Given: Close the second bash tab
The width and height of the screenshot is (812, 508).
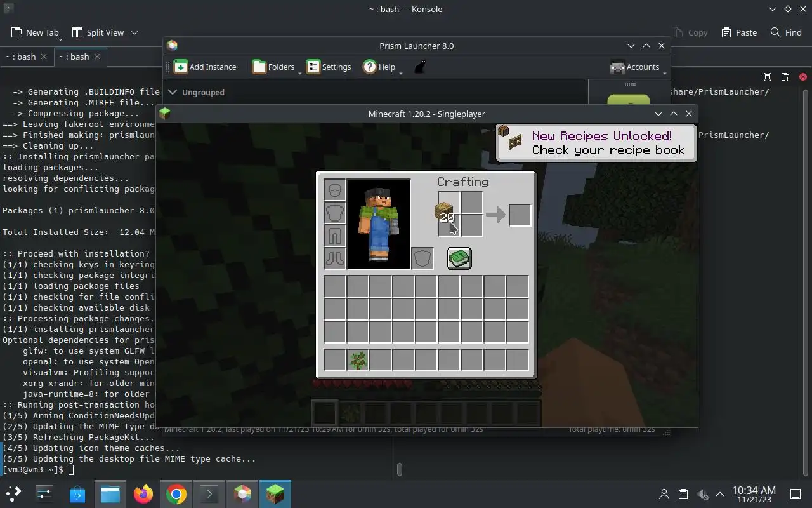Looking at the screenshot, I should coord(97,57).
